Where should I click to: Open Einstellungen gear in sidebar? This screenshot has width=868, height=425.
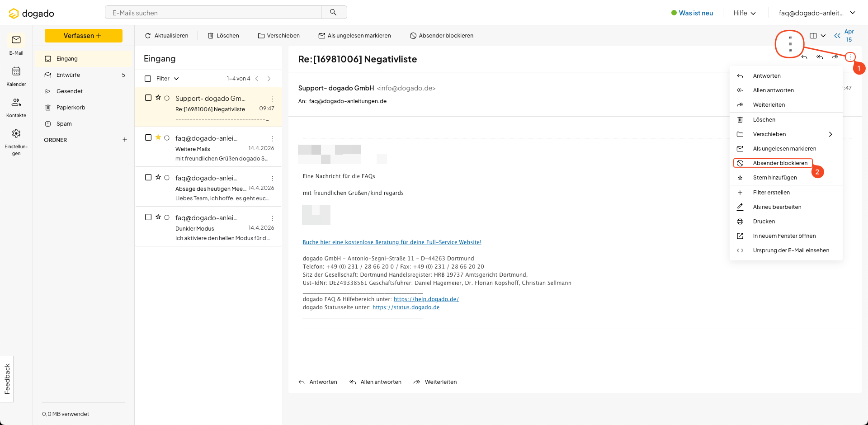[16, 142]
